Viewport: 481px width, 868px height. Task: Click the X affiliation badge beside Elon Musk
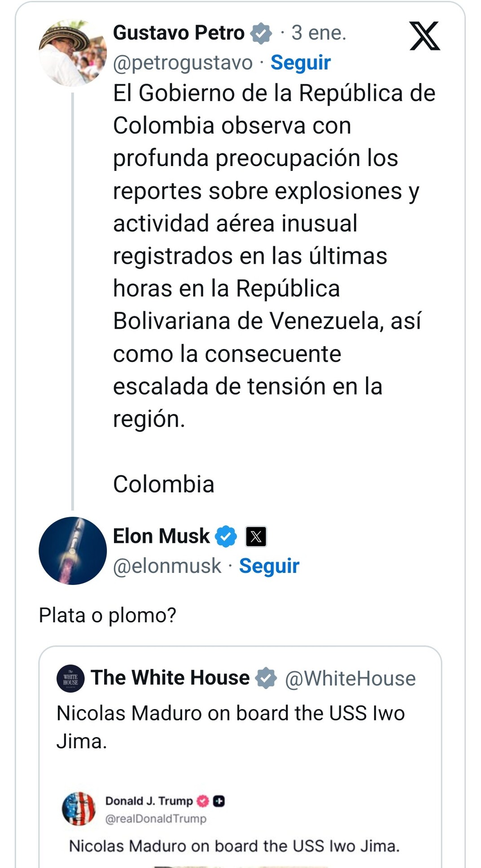tap(256, 537)
